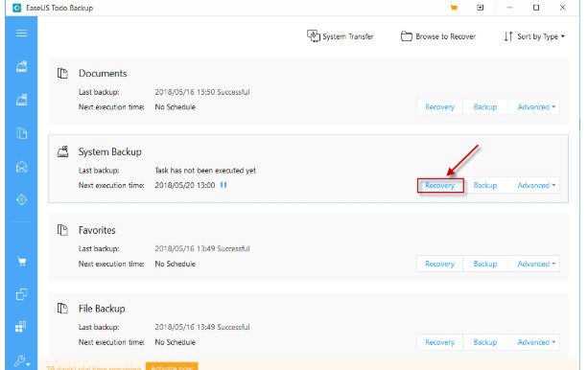Image resolution: width=588 pixels, height=370 pixels.
Task: Pause the System Backup schedule
Action: point(223,185)
